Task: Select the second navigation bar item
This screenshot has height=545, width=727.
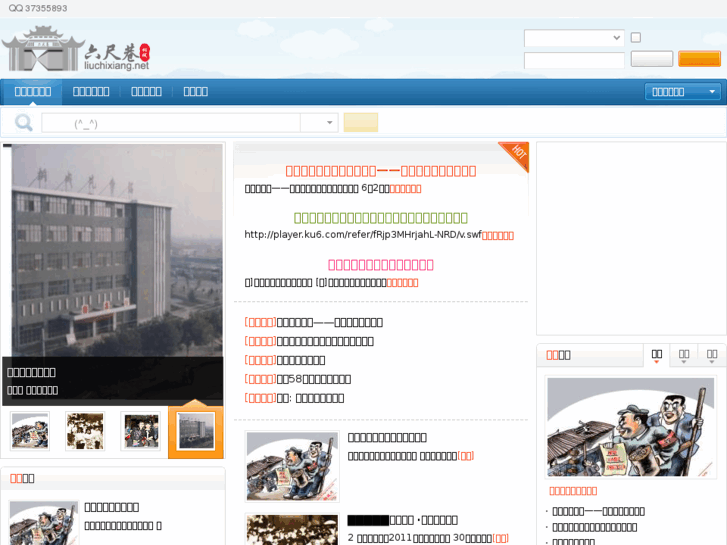Action: click(x=91, y=91)
